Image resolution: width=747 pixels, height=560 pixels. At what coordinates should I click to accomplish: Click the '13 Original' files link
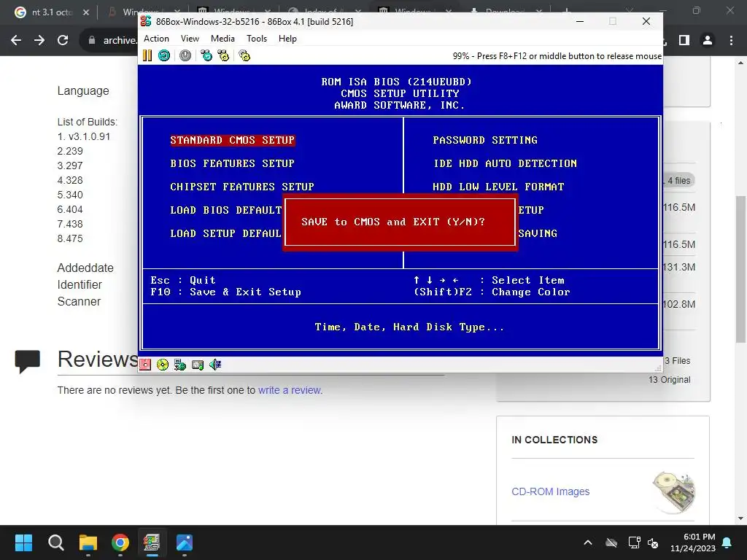(x=669, y=379)
